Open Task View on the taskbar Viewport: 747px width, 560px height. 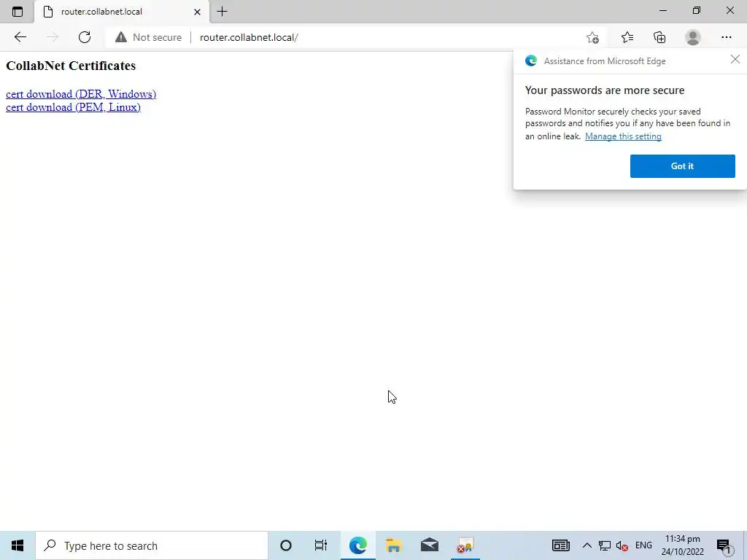pos(321,545)
